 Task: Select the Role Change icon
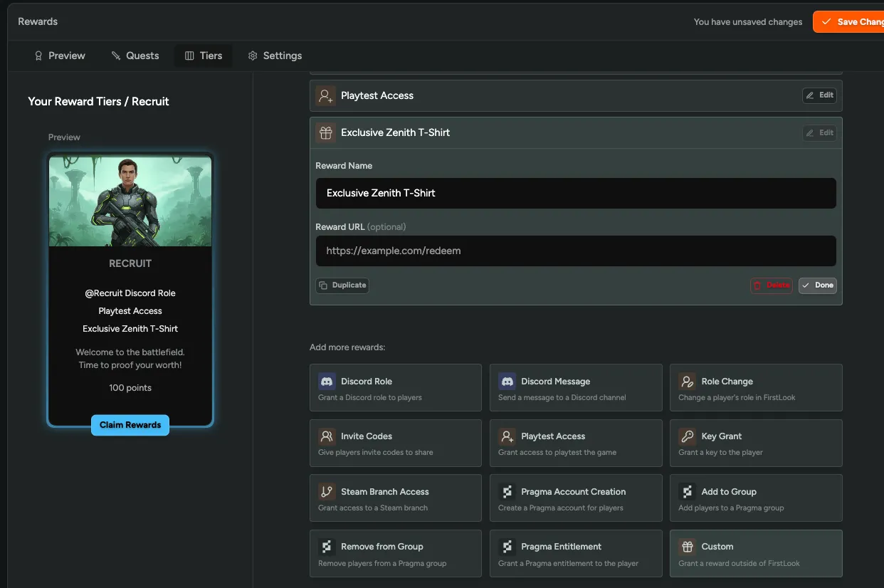pyautogui.click(x=687, y=381)
